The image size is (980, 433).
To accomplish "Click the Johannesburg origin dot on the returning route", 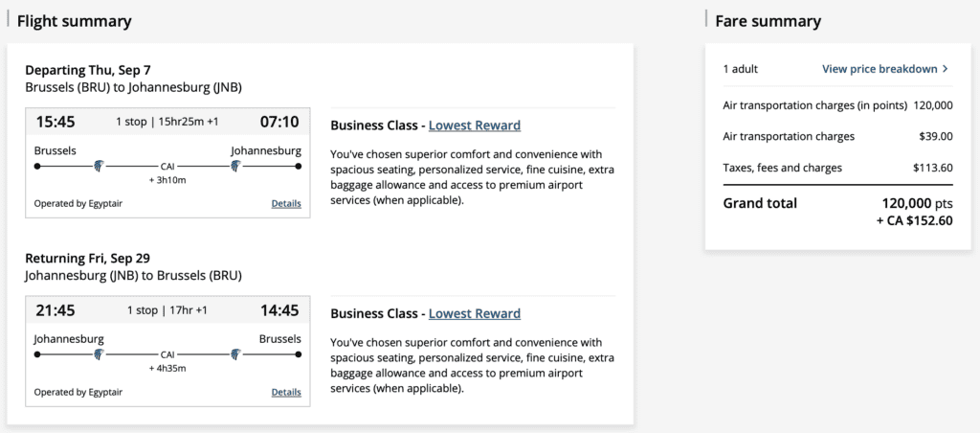I will 37,354.
